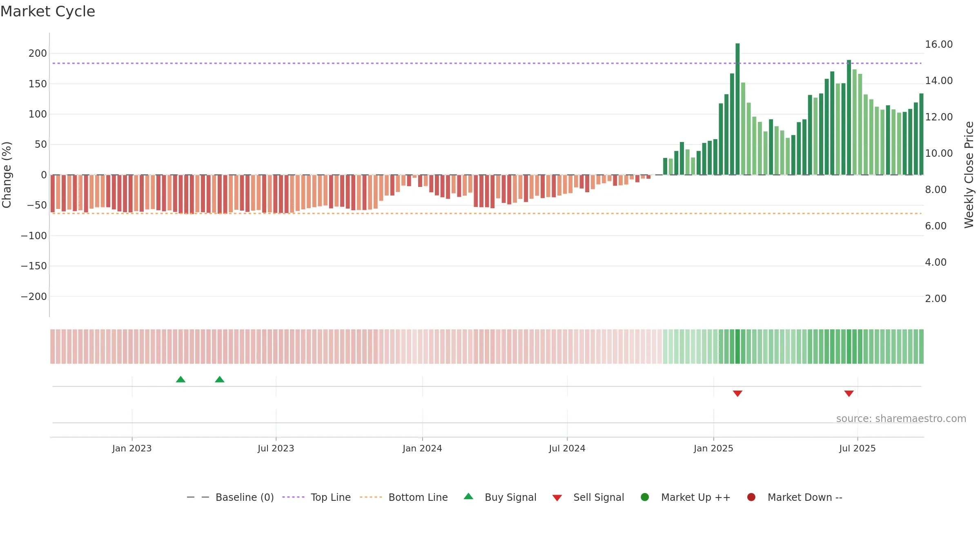Click the tallest green bar above 200
The width and height of the screenshot is (980, 551).
(737, 109)
